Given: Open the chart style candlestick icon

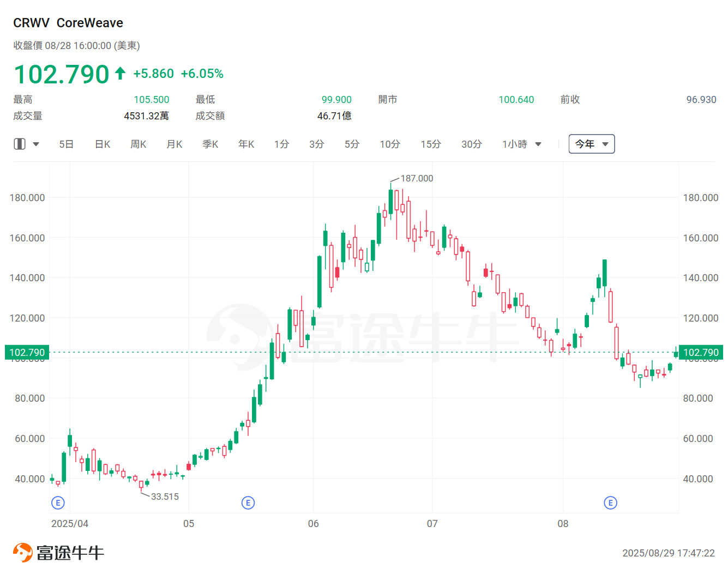Looking at the screenshot, I should tap(20, 144).
